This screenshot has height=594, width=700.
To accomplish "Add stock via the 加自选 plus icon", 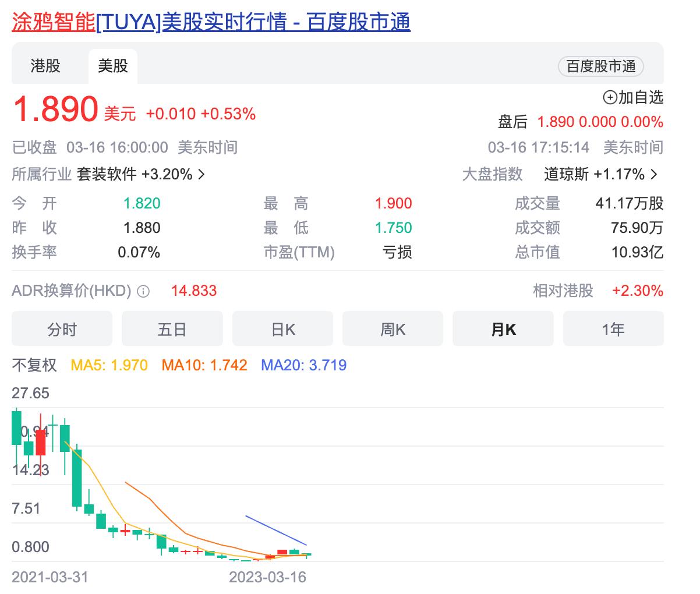I will [x=610, y=97].
